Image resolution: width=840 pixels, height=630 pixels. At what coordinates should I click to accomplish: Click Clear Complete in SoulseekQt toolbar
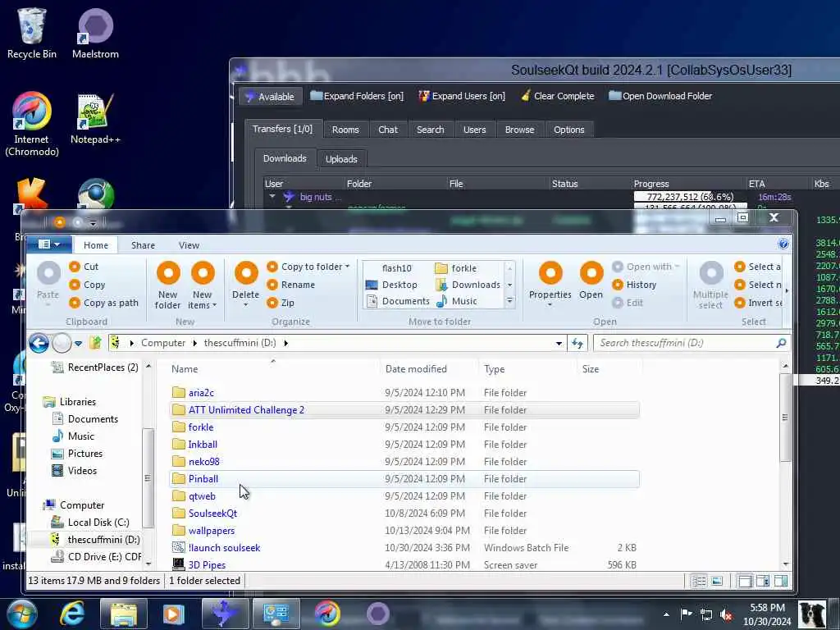click(x=558, y=96)
